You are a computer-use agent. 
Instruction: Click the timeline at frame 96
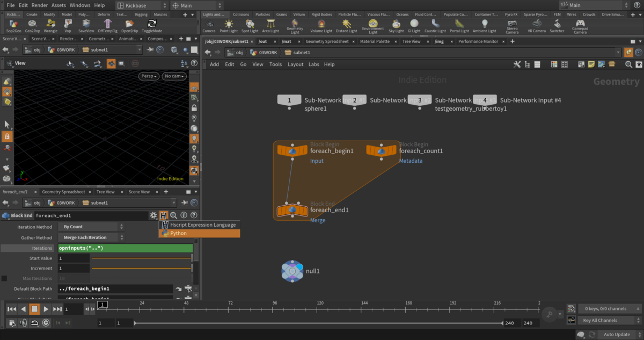click(275, 308)
